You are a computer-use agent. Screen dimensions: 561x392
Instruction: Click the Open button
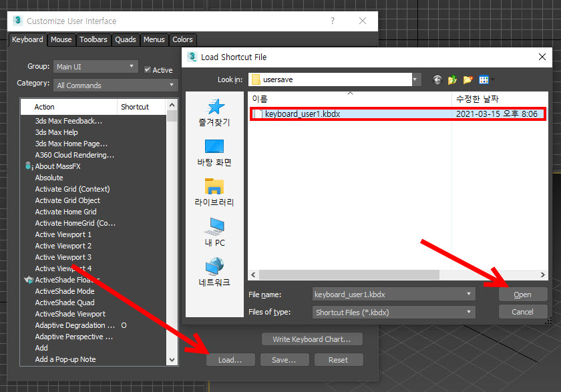[523, 295]
